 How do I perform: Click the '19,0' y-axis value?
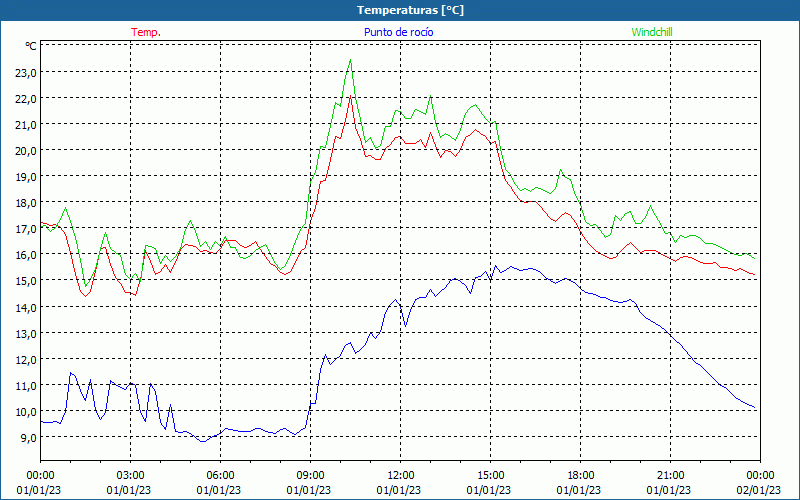(x=26, y=177)
